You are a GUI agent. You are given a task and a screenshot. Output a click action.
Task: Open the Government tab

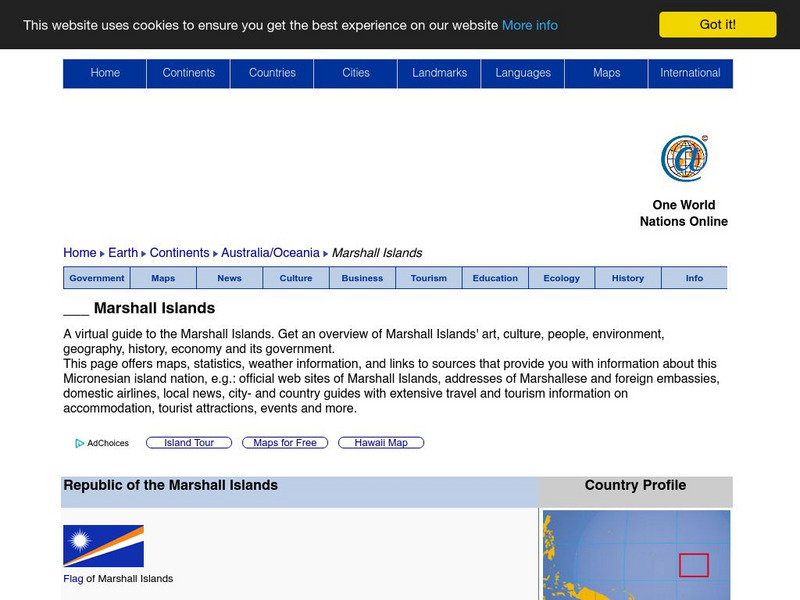[x=96, y=278]
